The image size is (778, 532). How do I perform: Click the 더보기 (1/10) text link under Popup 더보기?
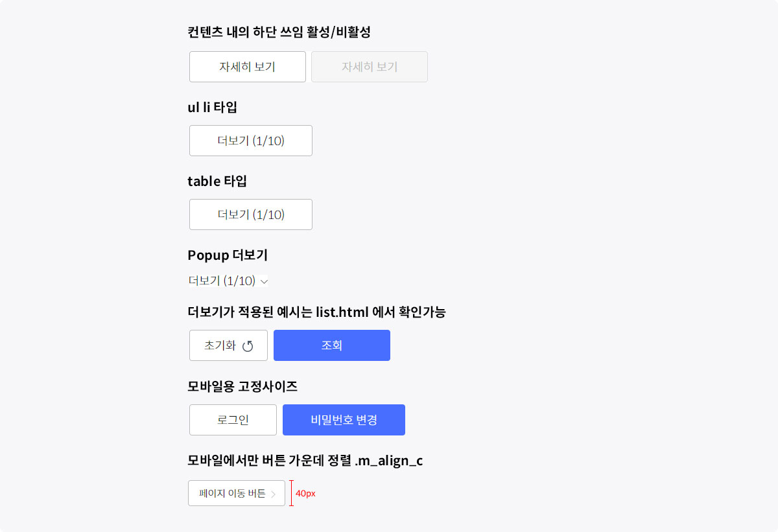click(222, 281)
